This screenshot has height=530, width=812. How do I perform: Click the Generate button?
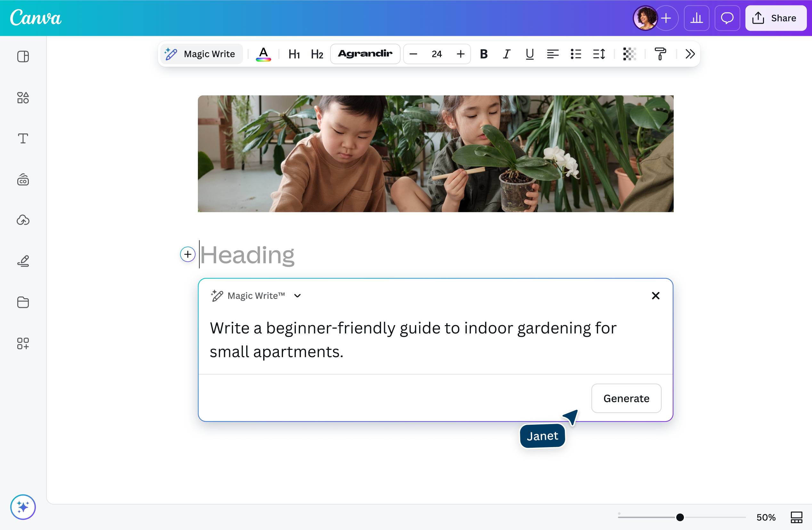pyautogui.click(x=626, y=398)
